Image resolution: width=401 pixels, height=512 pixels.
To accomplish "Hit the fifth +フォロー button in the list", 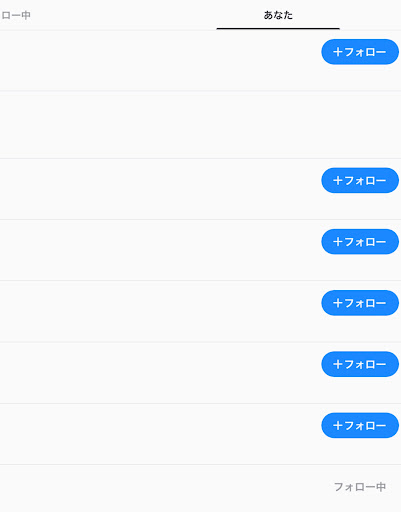I will tap(360, 364).
